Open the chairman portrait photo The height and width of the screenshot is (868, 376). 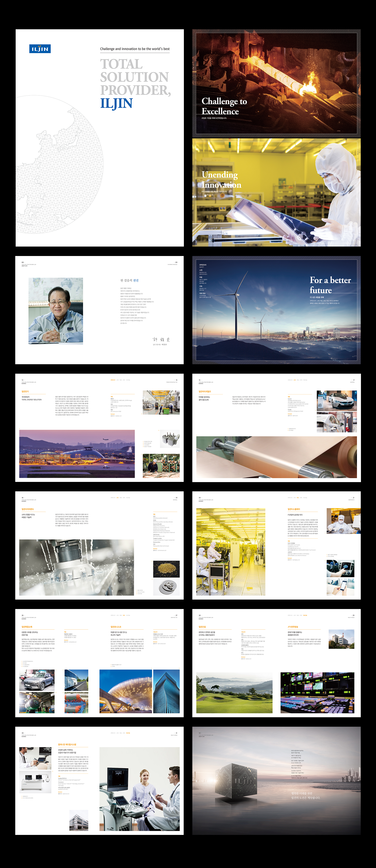coord(56,311)
